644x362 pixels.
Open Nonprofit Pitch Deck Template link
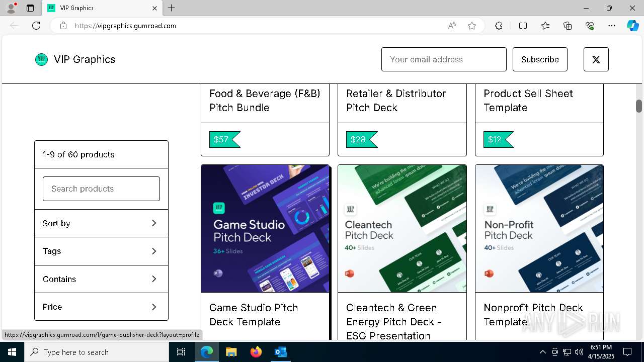pos(533,315)
